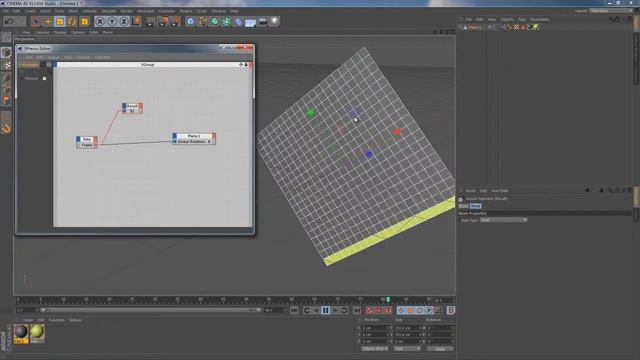
Task: Select the Scale tool
Action: click(x=60, y=21)
